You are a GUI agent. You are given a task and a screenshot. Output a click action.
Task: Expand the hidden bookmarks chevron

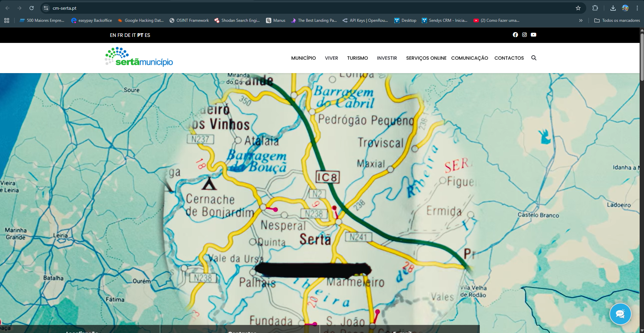(581, 20)
